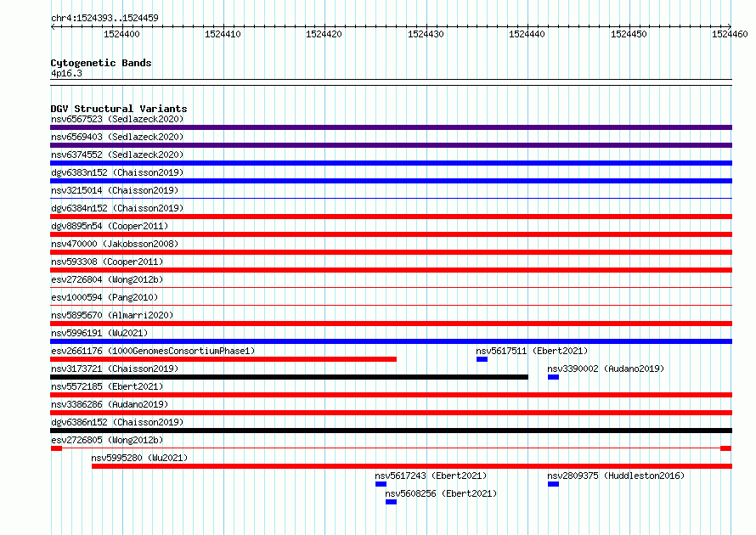Click the blue bar of dgv6383n152

pyautogui.click(x=391, y=181)
